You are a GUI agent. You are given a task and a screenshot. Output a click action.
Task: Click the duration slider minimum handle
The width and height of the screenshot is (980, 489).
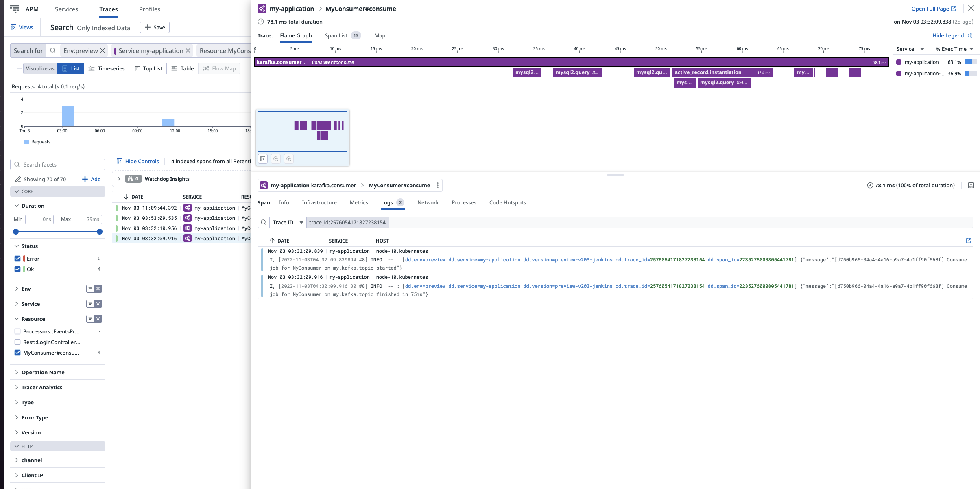coord(16,232)
